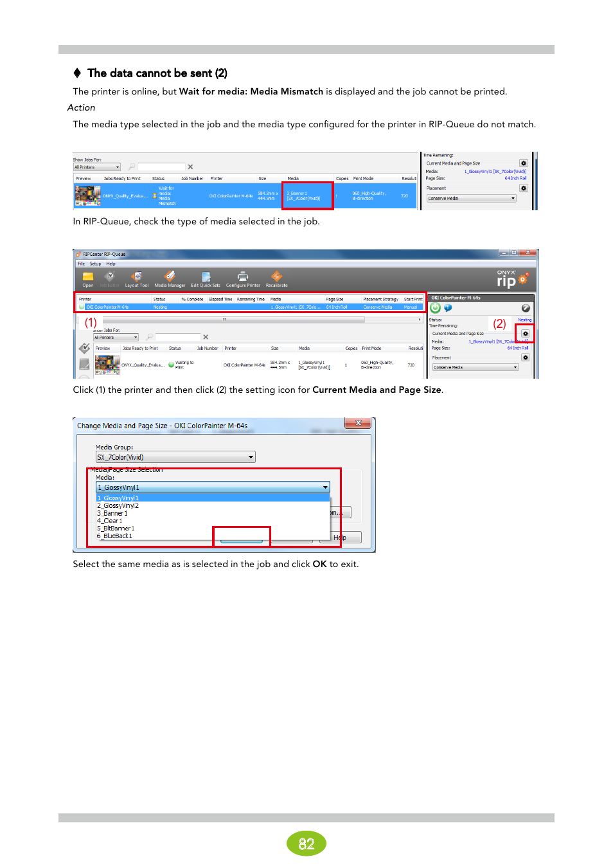The image size is (613, 868).
Task: Select the OKI ColorPainter M-64s printer row
Action: pos(250,307)
